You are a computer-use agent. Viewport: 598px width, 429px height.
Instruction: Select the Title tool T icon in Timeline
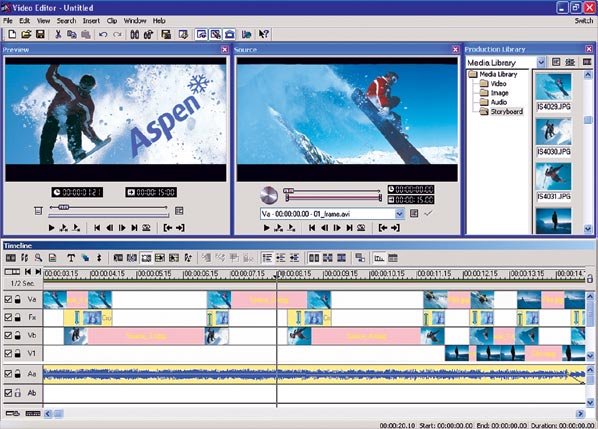71,258
